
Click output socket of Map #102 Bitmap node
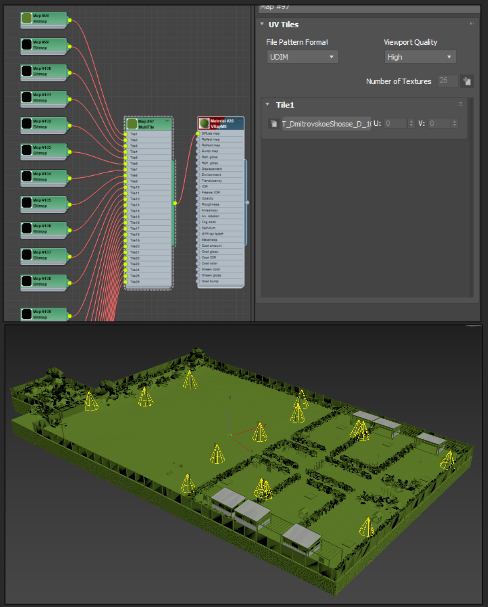70,125
